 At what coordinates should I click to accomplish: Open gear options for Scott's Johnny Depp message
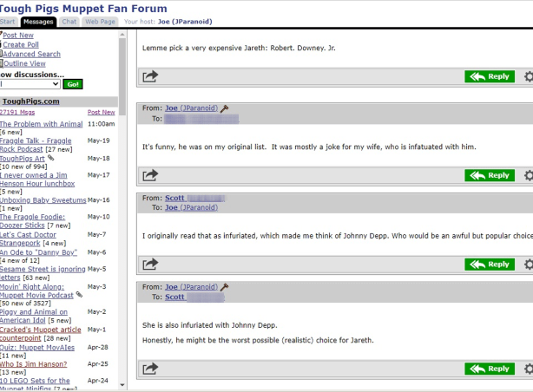529,265
